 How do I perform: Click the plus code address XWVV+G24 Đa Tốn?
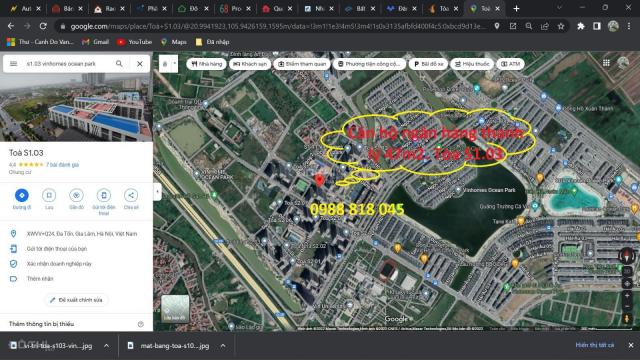tap(82, 234)
